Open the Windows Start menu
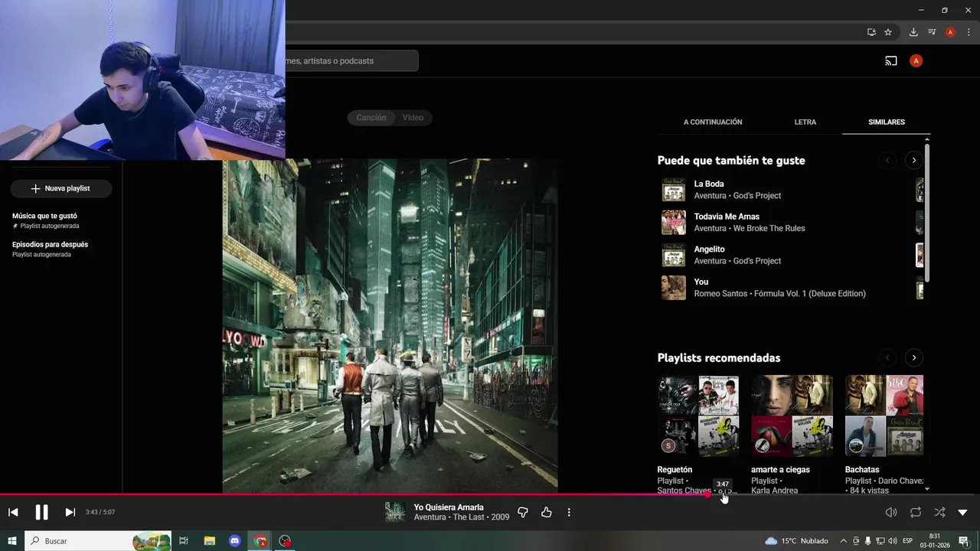980x551 pixels. pos(12,541)
